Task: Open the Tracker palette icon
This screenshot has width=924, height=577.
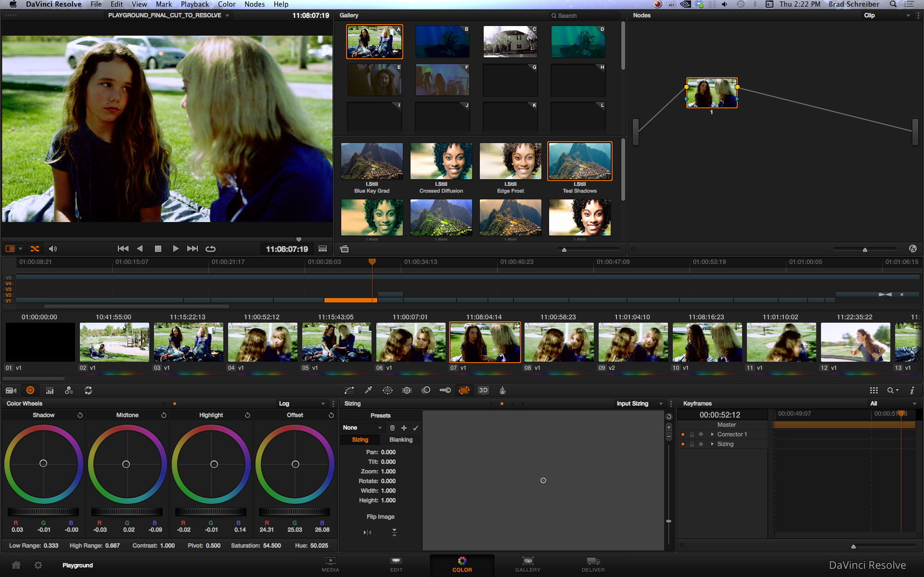Action: point(407,390)
